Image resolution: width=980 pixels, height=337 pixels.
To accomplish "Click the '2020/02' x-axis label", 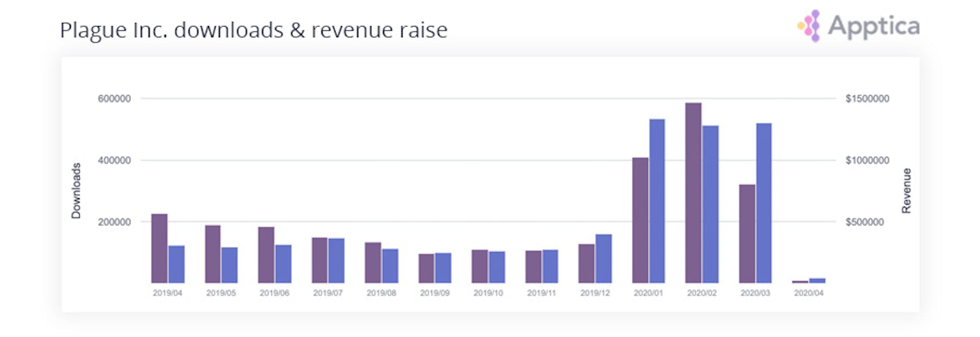I will pyautogui.click(x=702, y=293).
